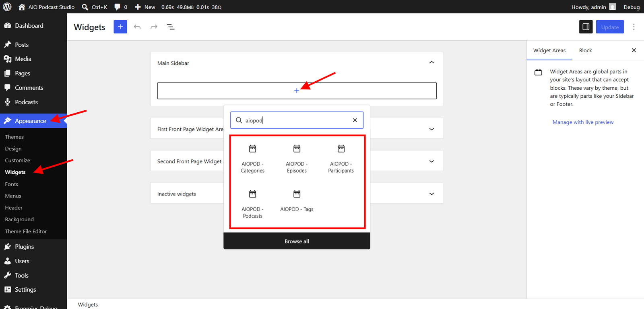Expand the Inactive widgets area
Image resolution: width=644 pixels, height=309 pixels.
tap(431, 194)
